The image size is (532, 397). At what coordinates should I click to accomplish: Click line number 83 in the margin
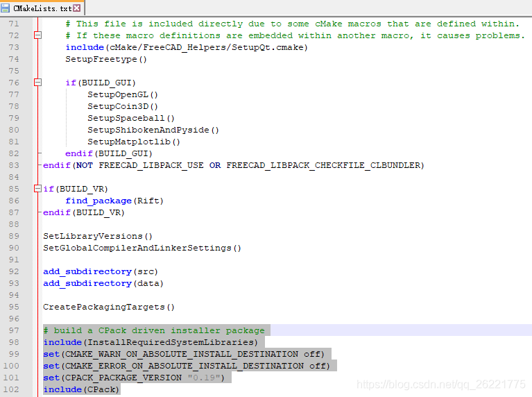tap(14, 165)
